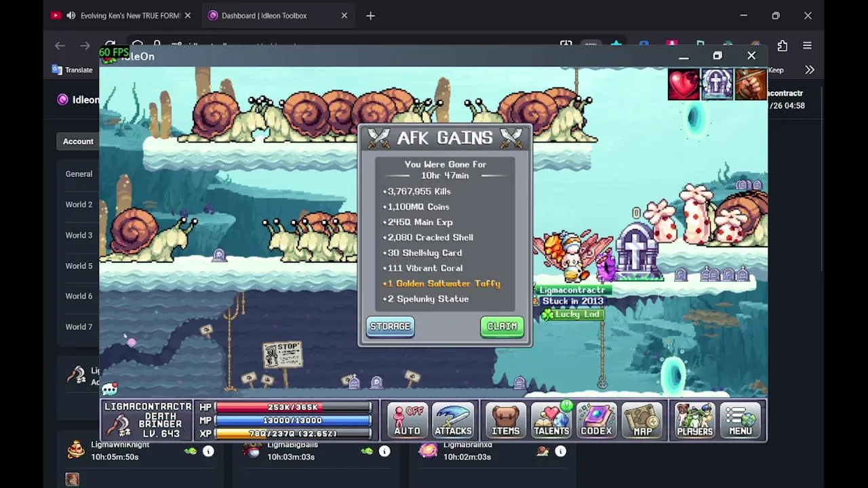The height and width of the screenshot is (488, 868).
Task: Open the browser hamburger menu
Action: tap(807, 45)
